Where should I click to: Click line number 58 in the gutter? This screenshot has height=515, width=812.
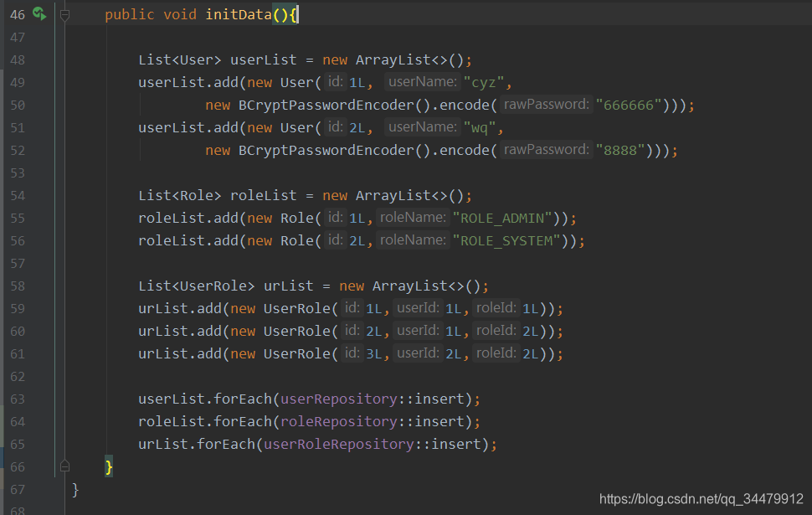tap(17, 286)
